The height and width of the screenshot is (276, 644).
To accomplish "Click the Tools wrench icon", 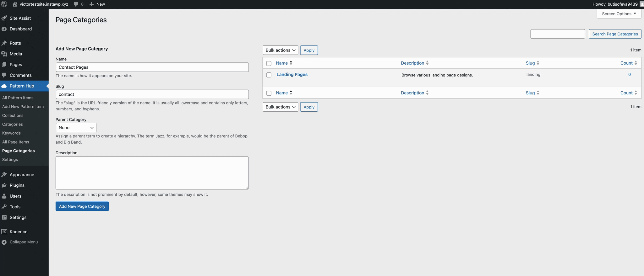I will [x=4, y=207].
